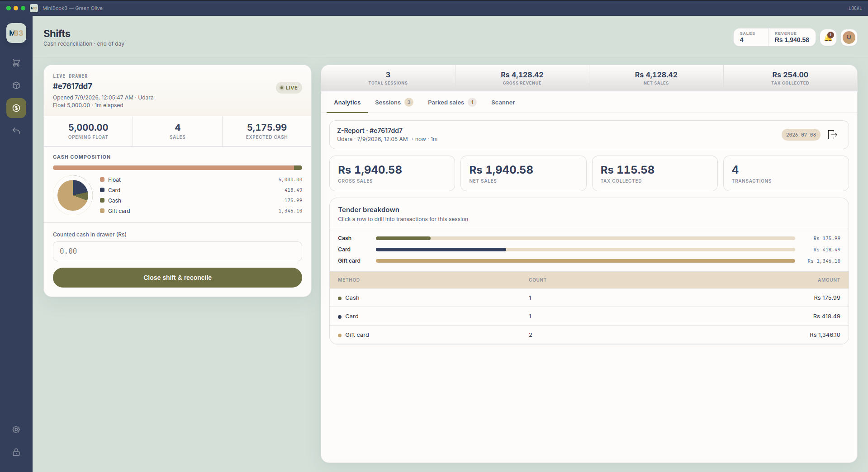
Task: Click the lock icon in sidebar
Action: 16,452
